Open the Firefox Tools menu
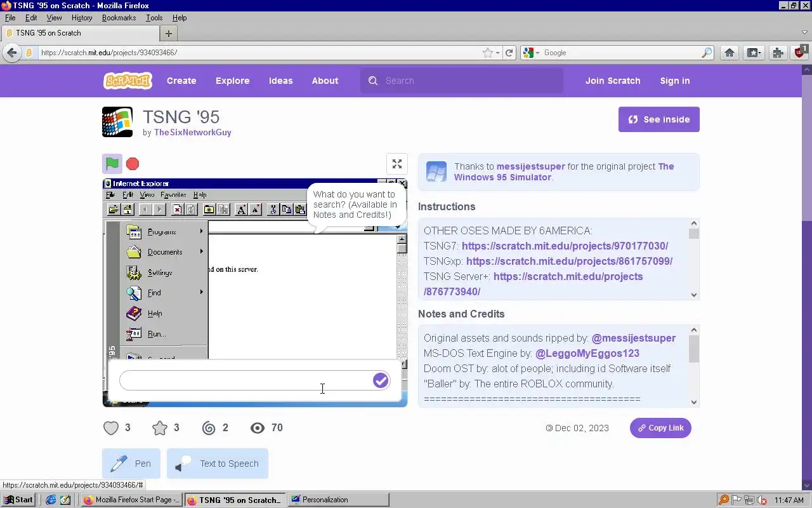Viewport: 812px width, 508px height. tap(154, 18)
